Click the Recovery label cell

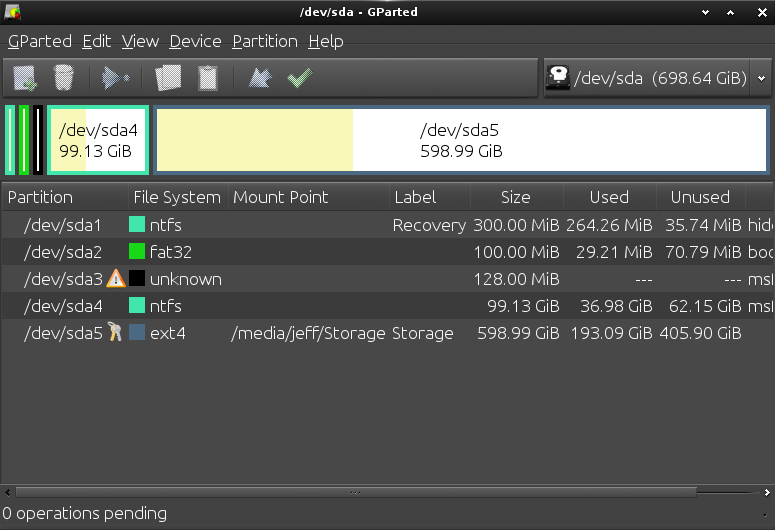pos(429,225)
